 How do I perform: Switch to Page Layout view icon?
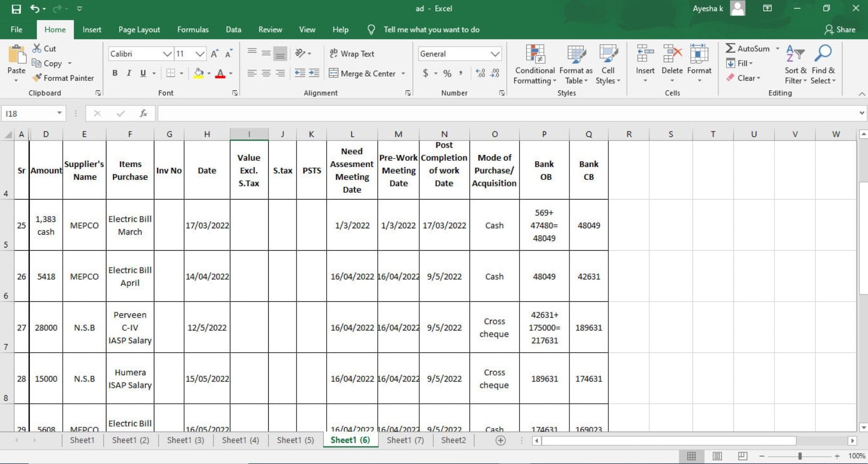tap(717, 456)
